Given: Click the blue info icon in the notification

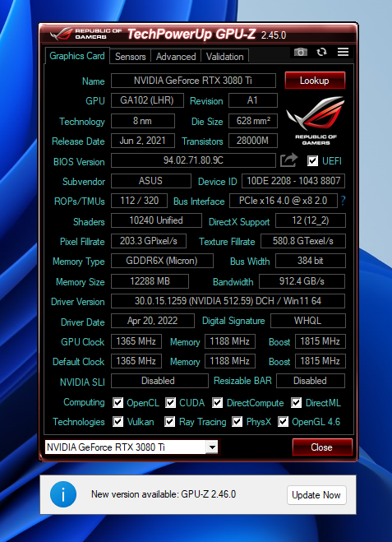Looking at the screenshot, I should (63, 494).
